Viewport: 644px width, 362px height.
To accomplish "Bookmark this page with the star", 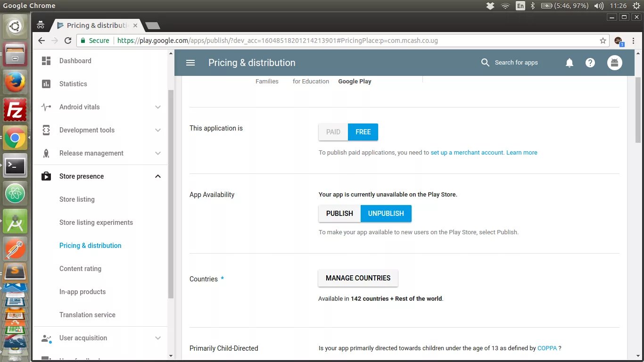I will [x=603, y=41].
